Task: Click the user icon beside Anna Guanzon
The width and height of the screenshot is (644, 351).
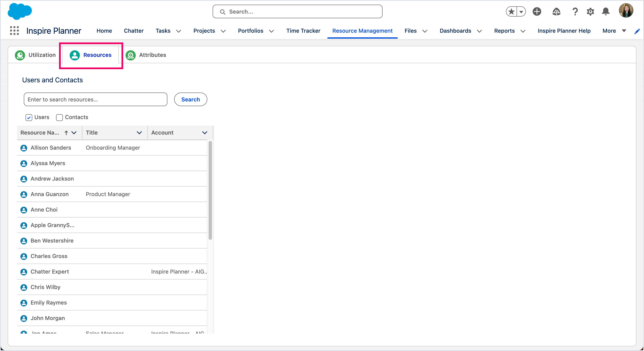Action: point(24,194)
